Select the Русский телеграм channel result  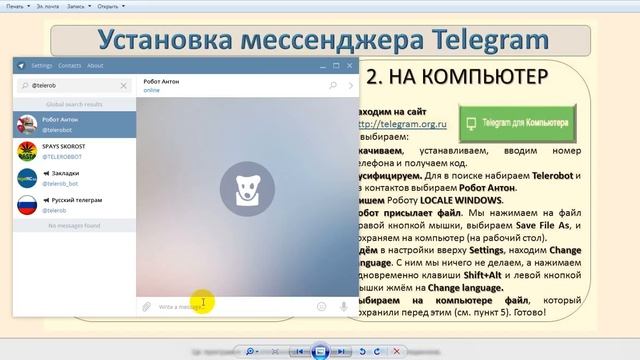tap(75, 205)
